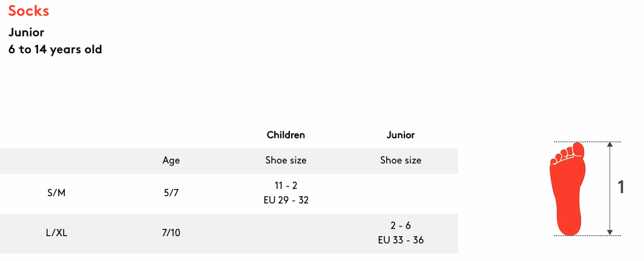Click the vertical foot-length measurement arrow

tap(610, 189)
